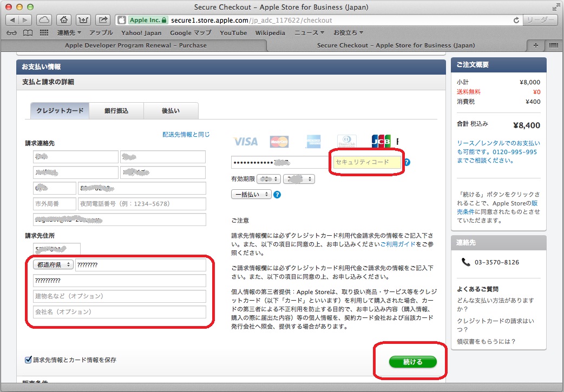Show Top Sites grid icon
The height and width of the screenshot is (392, 564).
pos(44,33)
